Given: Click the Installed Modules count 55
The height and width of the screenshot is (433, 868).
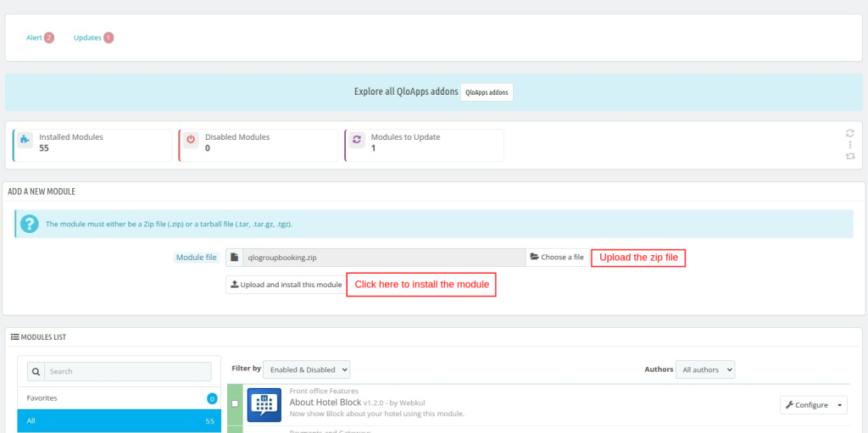Looking at the screenshot, I should [44, 148].
